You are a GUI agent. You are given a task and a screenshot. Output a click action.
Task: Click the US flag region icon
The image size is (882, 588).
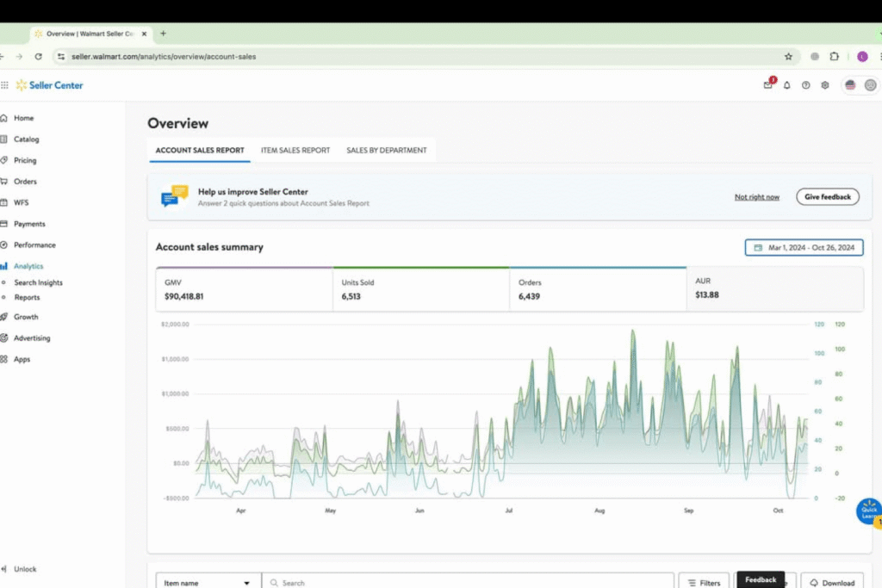tap(850, 85)
